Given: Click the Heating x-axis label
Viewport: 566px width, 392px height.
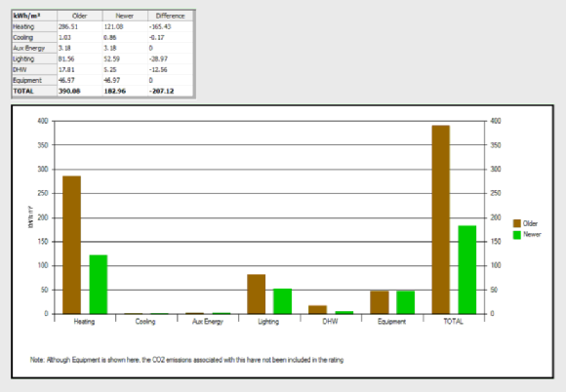Looking at the screenshot, I should (x=84, y=322).
